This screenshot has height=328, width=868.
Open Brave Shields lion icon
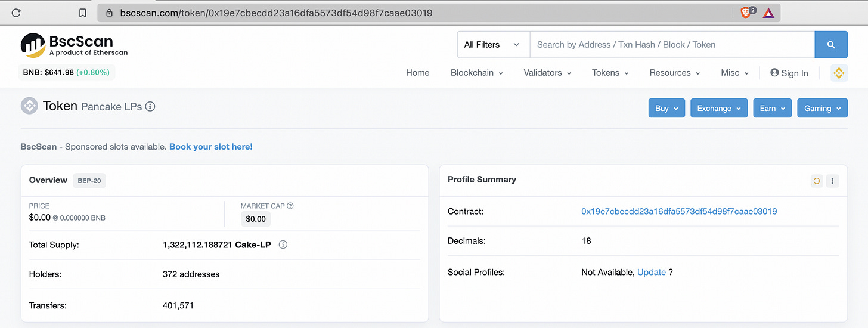746,13
